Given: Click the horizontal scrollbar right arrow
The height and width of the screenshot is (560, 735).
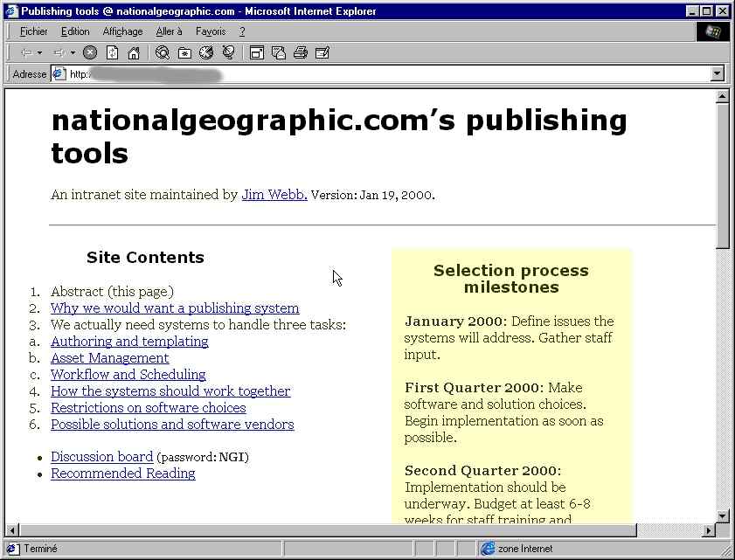Looking at the screenshot, I should 708,530.
